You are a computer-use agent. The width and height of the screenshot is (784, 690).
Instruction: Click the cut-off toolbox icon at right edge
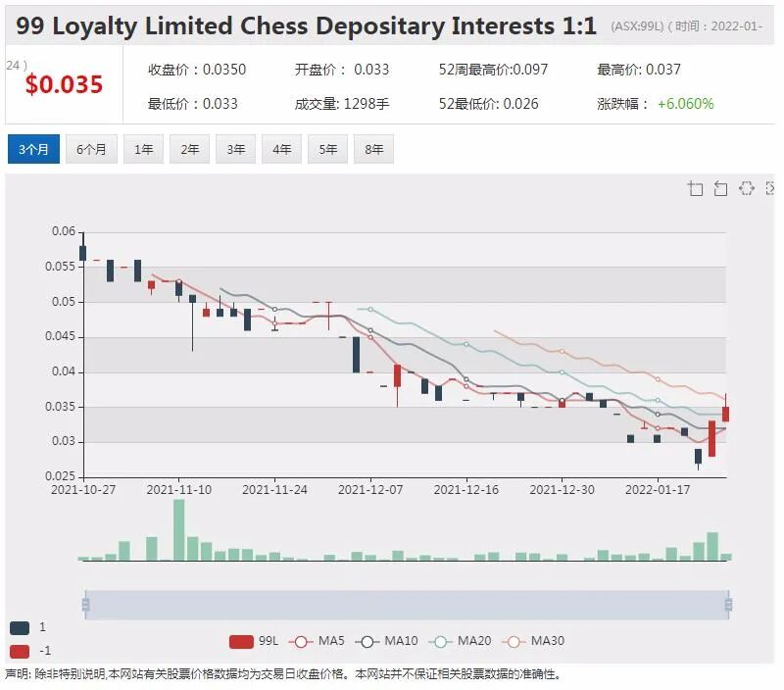point(770,188)
